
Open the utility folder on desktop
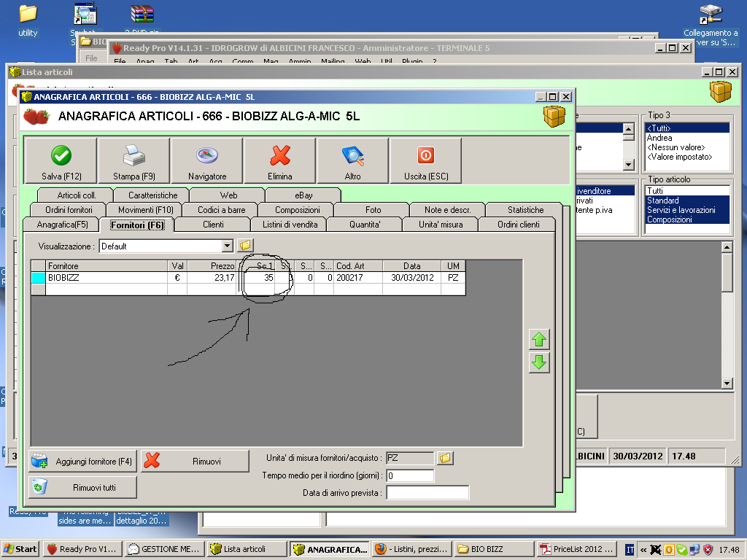(x=28, y=19)
